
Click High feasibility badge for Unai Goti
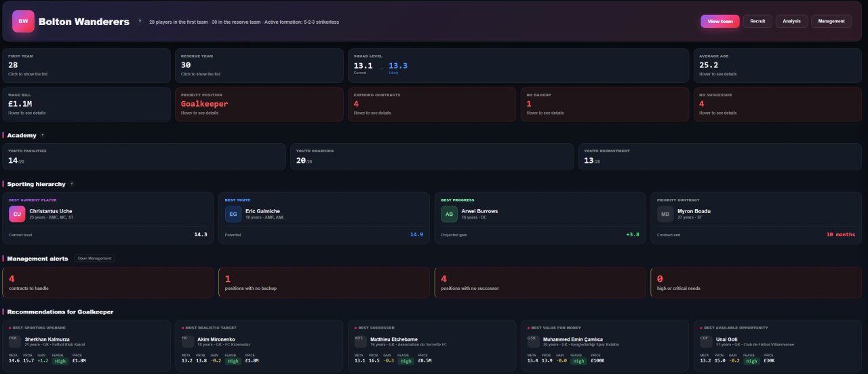point(751,361)
